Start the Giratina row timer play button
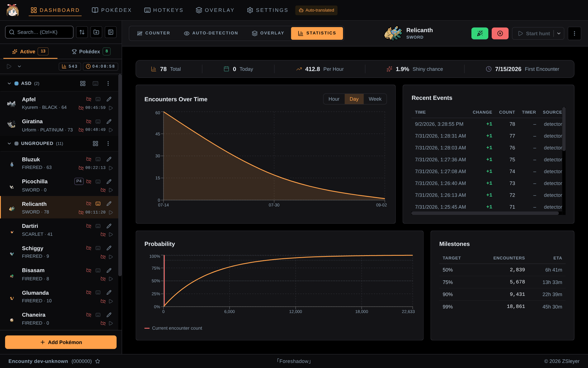The image size is (588, 368). [111, 130]
